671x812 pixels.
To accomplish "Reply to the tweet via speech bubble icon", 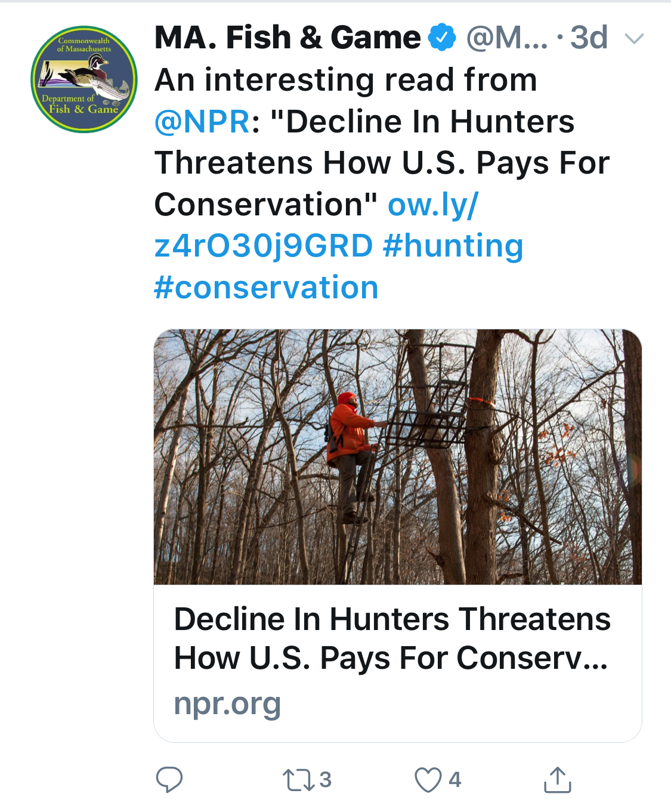I will (169, 779).
